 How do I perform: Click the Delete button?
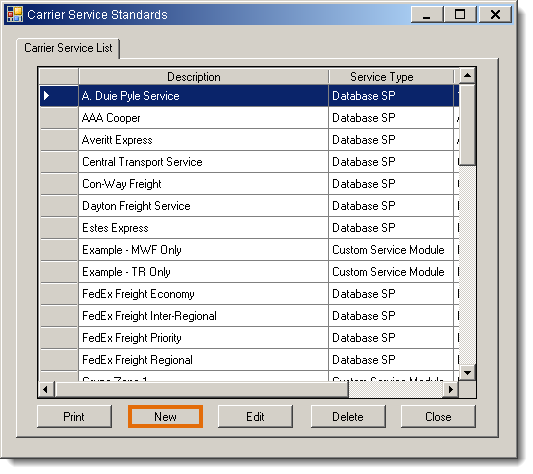348,416
